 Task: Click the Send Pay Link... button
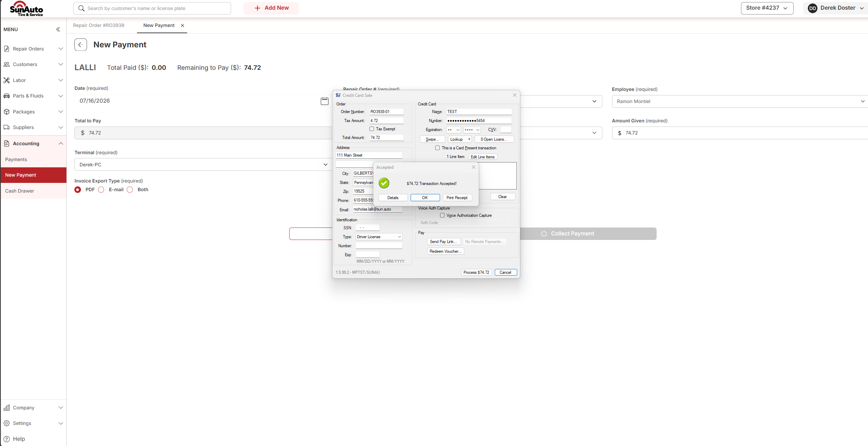pos(444,242)
